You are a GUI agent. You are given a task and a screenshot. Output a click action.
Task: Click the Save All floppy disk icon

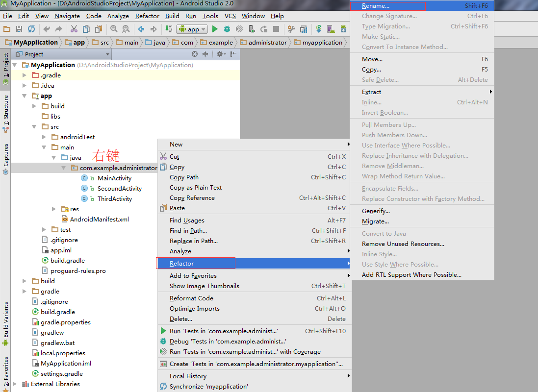point(19,29)
